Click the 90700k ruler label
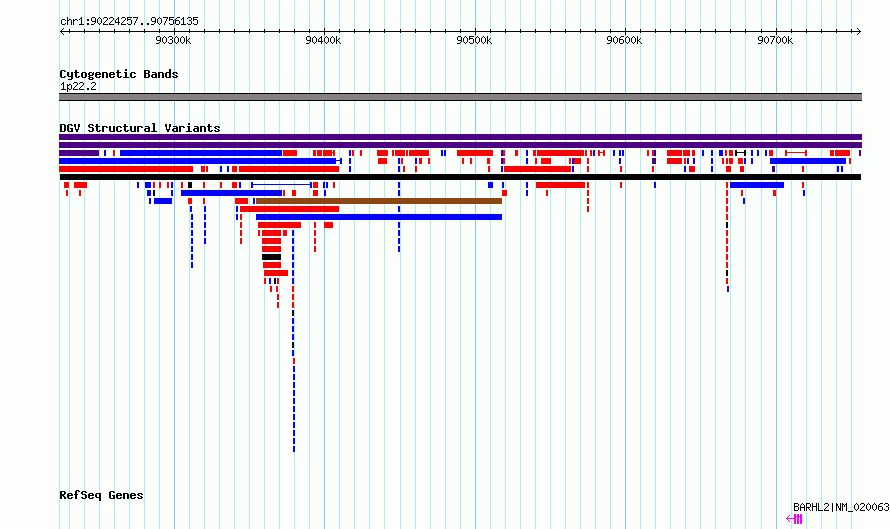 click(x=775, y=40)
